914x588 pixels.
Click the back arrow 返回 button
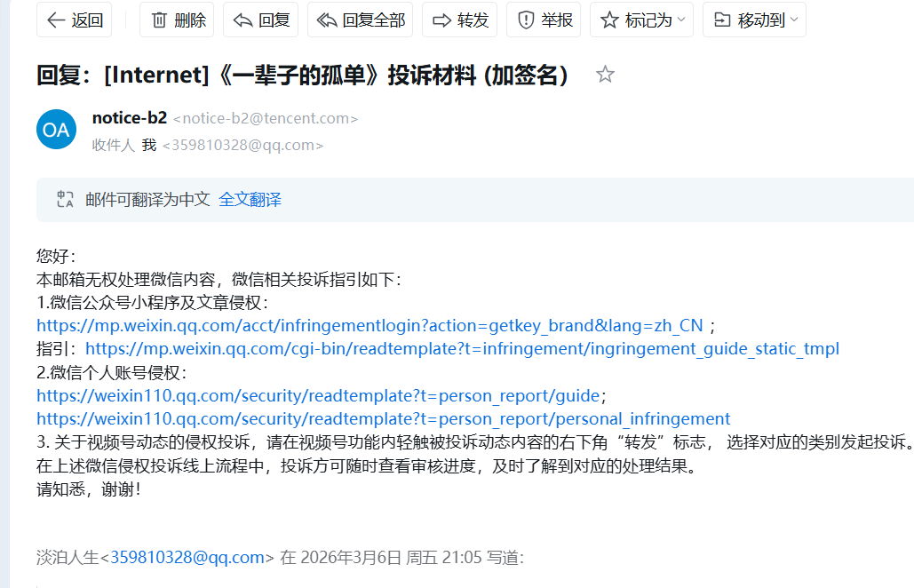74,20
